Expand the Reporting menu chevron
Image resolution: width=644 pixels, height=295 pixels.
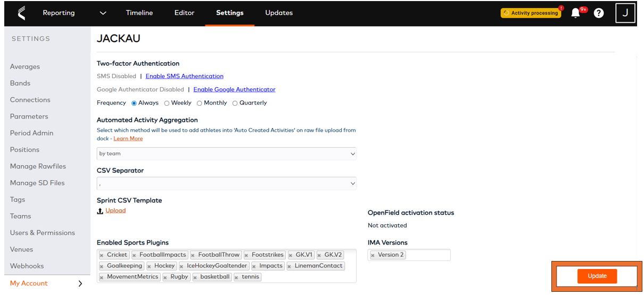tap(103, 13)
